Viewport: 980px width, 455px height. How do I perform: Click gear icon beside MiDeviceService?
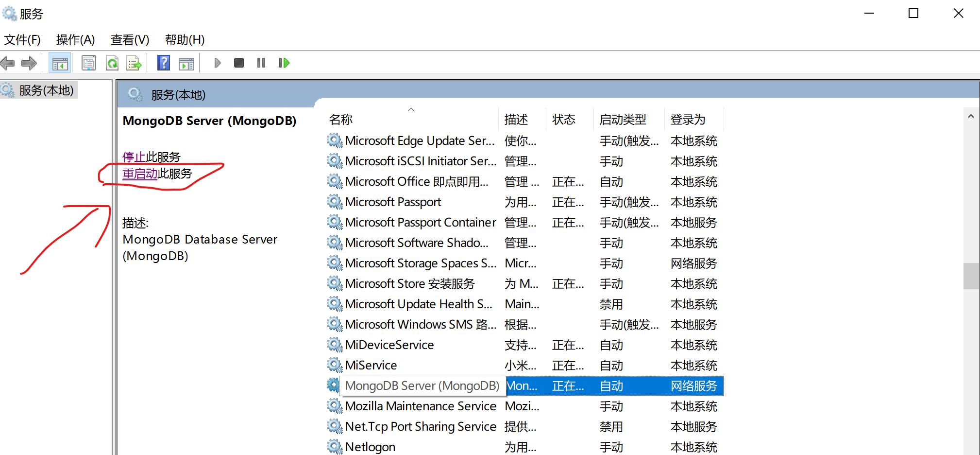point(335,345)
